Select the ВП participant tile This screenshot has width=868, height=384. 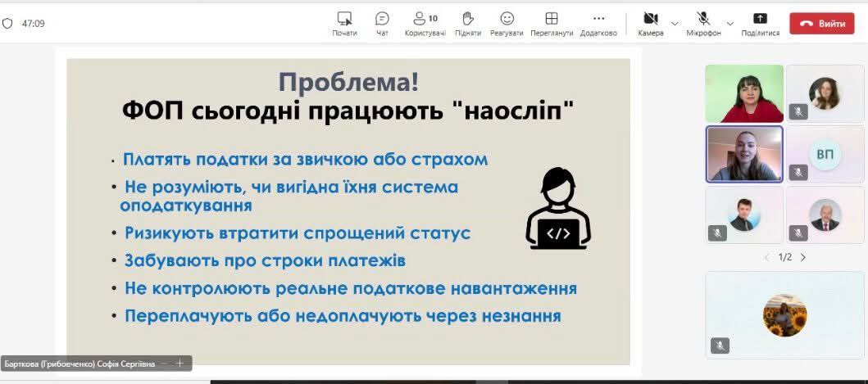coord(825,154)
